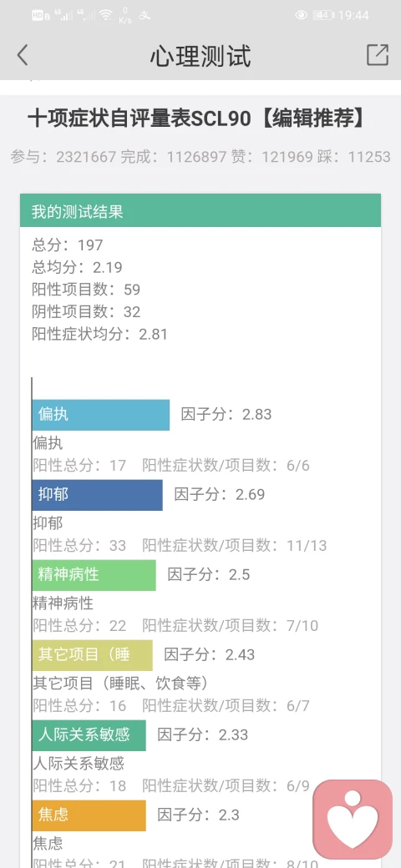Tap the 总分：197 result line
This screenshot has height=868, width=401.
pos(68,245)
